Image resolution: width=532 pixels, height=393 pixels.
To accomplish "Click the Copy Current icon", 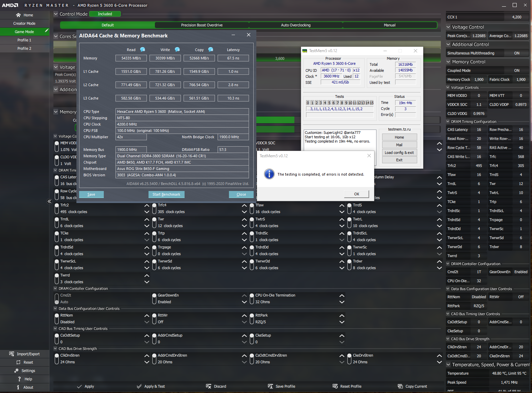I will 400,386.
